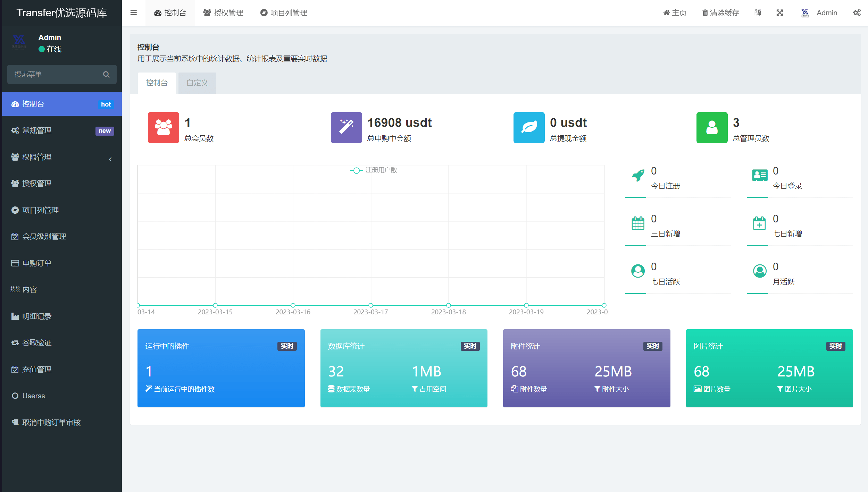The image size is (868, 492).
Task: Click the red total members icon
Action: (163, 128)
